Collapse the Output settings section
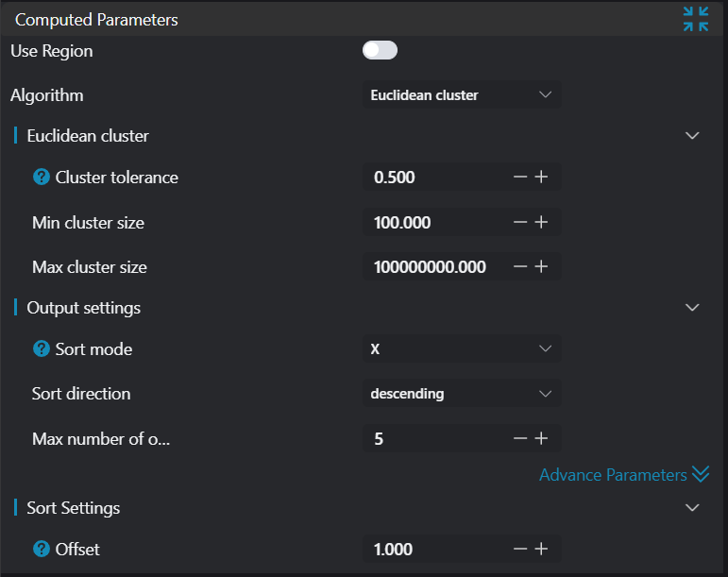This screenshot has height=577, width=728. (692, 308)
